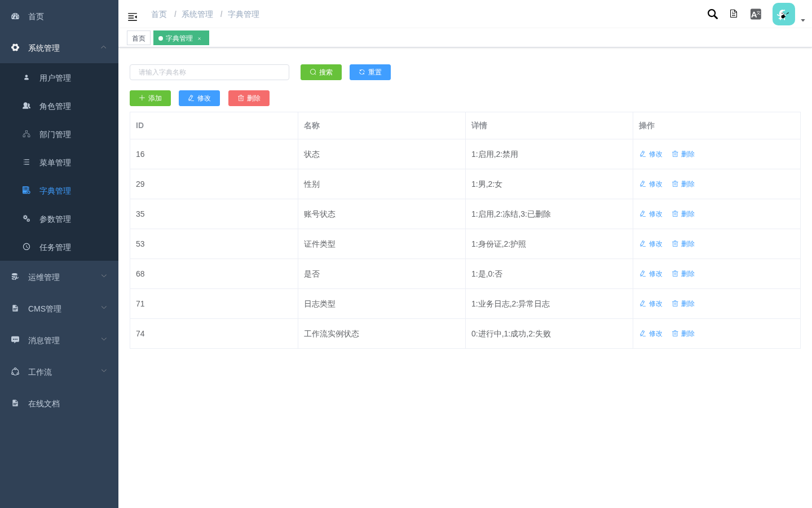Click gear icon beside 系统管理

pyautogui.click(x=15, y=47)
